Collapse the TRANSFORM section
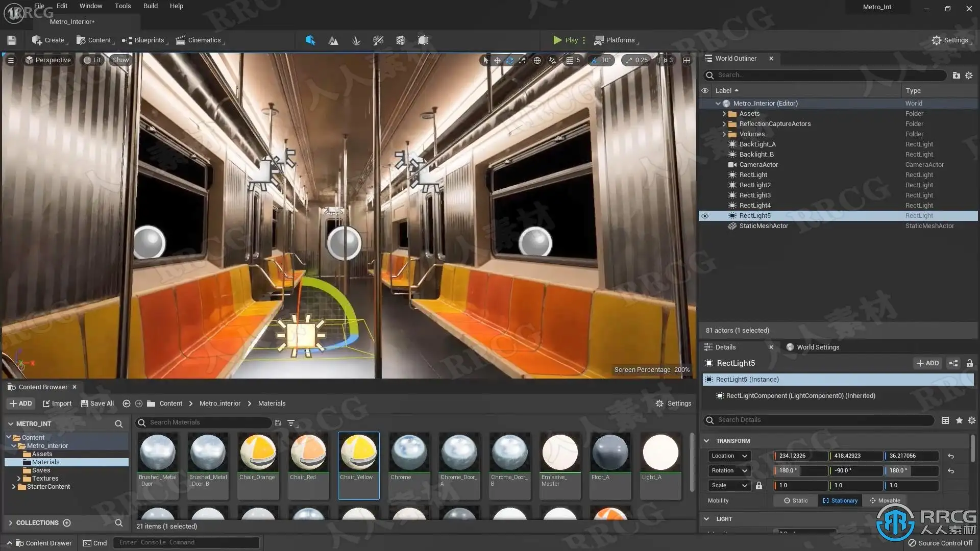This screenshot has height=551, width=980. click(x=706, y=441)
